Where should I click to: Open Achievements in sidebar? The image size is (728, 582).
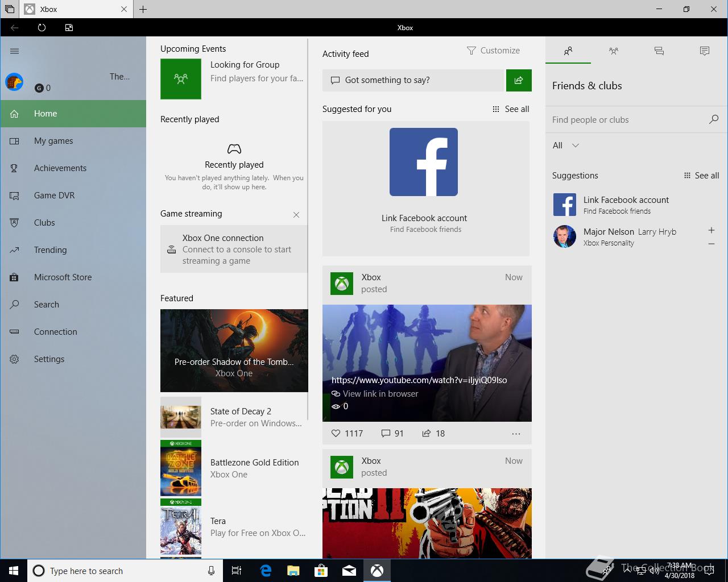point(73,168)
